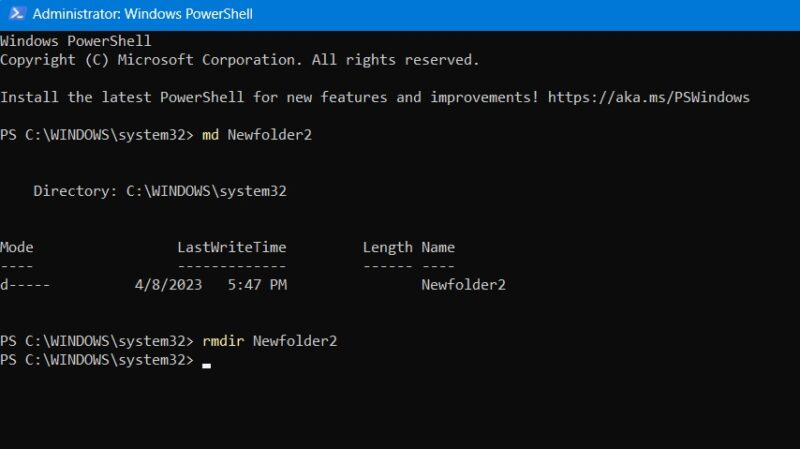Click "Newfolder2" after the md command
Image resolution: width=800 pixels, height=449 pixels.
point(270,135)
